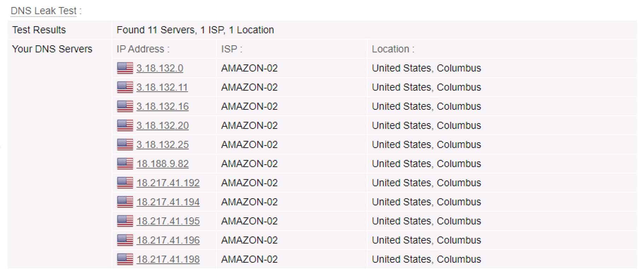
Task: Click the flag icon next to 3.18.132.11
Action: [125, 87]
